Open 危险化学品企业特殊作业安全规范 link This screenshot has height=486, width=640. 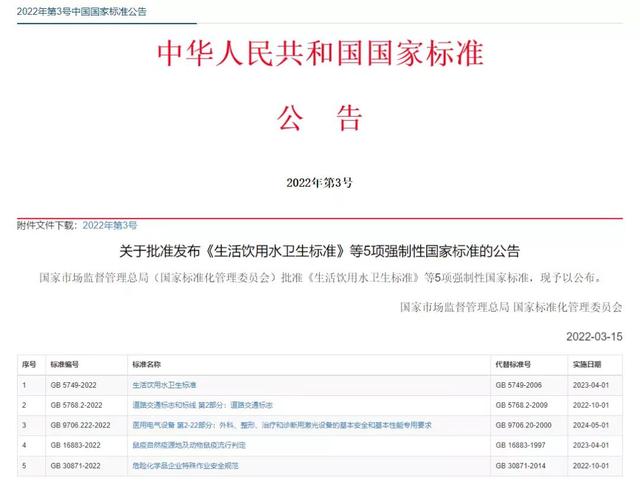point(185,466)
